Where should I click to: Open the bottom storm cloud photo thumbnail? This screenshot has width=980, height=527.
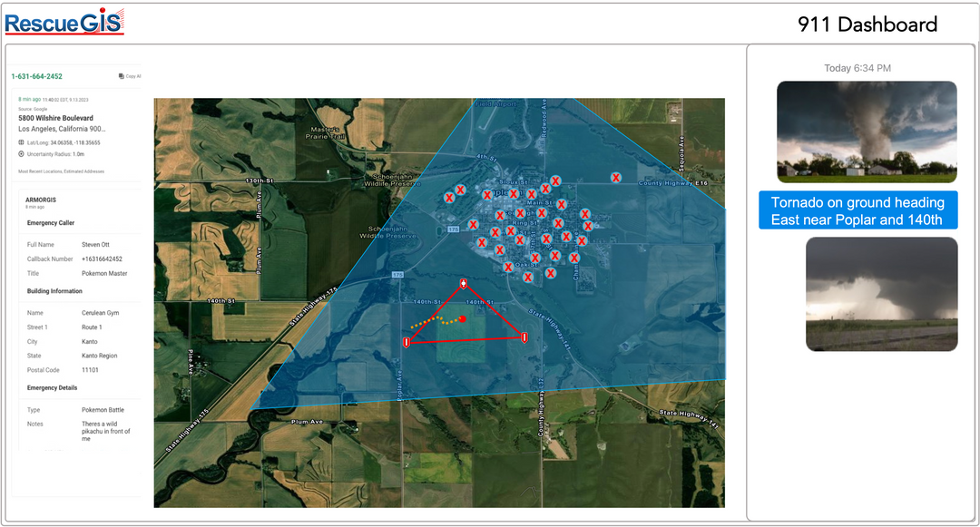[x=881, y=294]
